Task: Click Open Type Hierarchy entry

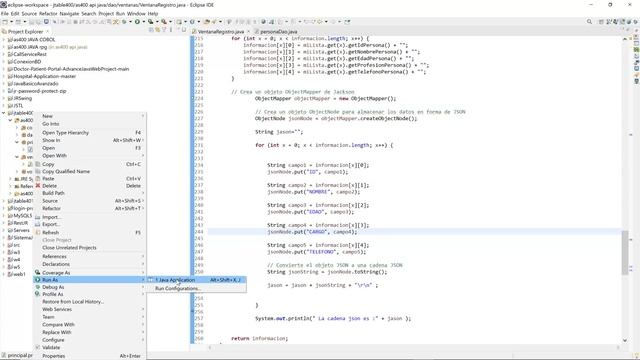Action: (x=89, y=133)
